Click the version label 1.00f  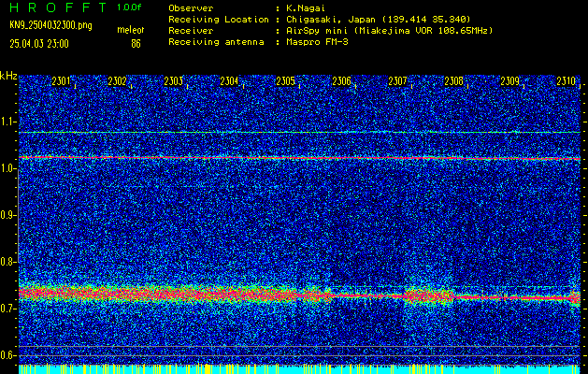pyautogui.click(x=129, y=7)
